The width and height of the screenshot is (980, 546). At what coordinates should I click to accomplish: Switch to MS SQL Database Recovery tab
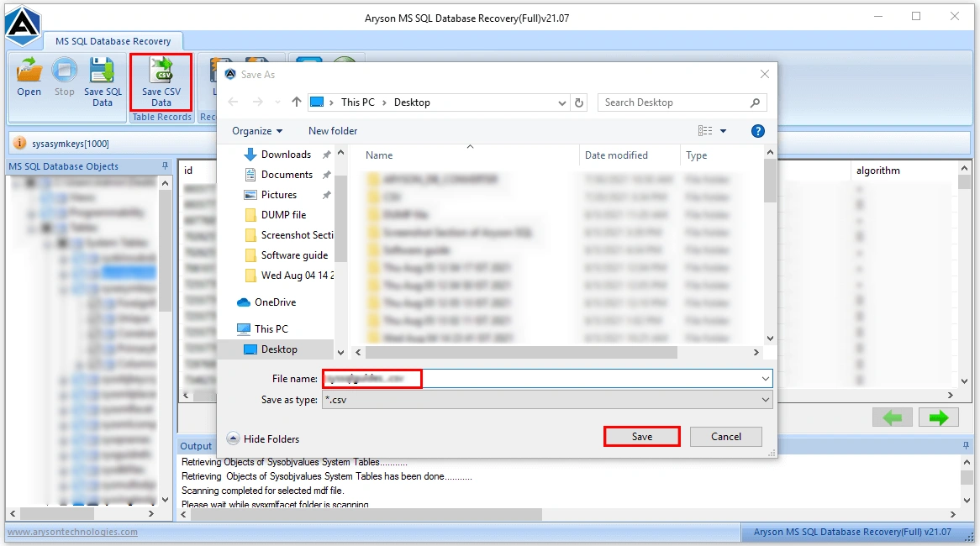[x=113, y=41]
